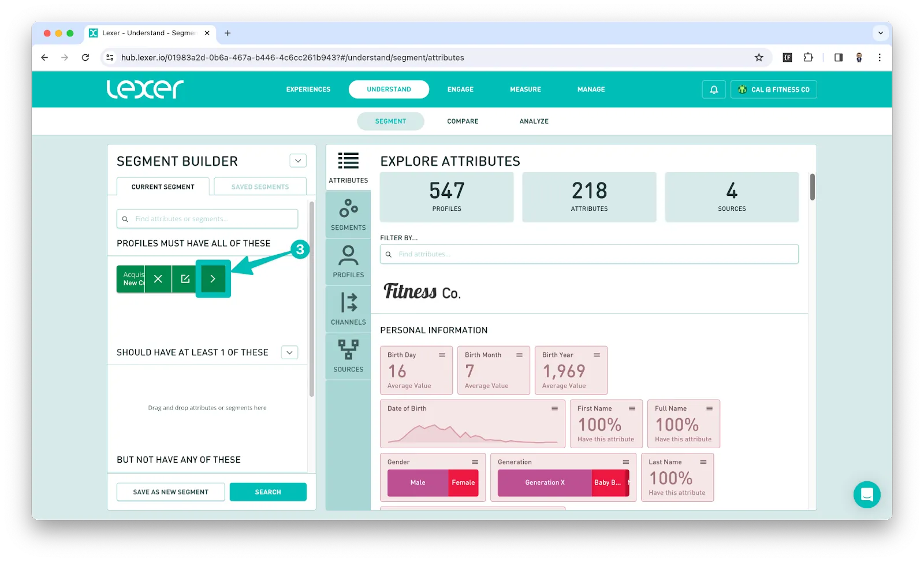
Task: Open the Measure menu
Action: [x=526, y=90]
